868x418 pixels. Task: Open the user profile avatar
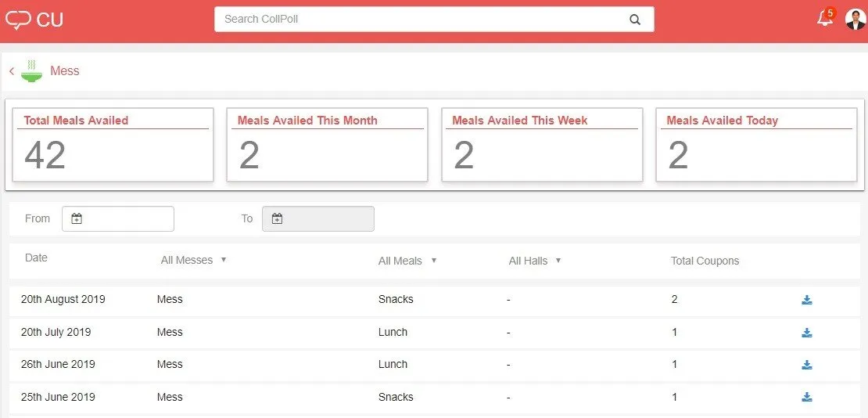tap(855, 20)
